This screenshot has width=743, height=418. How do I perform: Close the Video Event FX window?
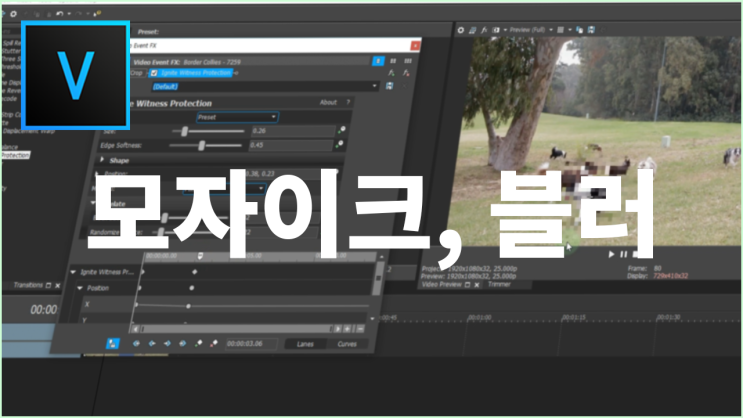[x=415, y=45]
